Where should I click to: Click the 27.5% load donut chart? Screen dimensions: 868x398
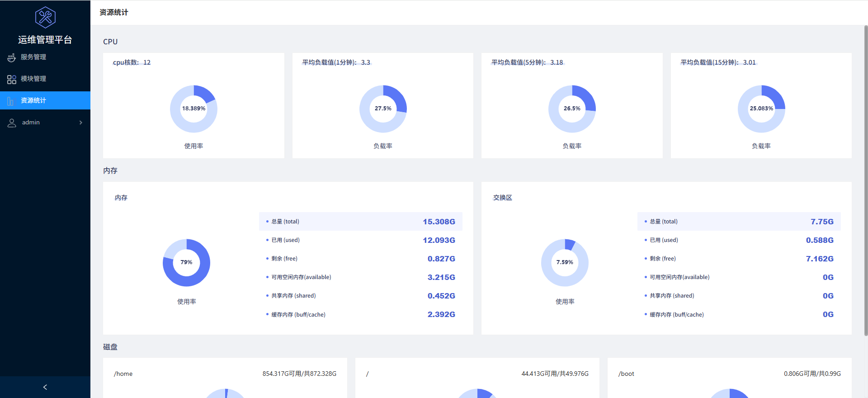click(x=383, y=109)
